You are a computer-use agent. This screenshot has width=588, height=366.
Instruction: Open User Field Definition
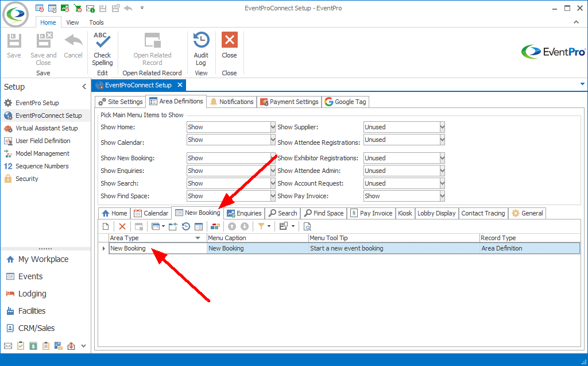click(x=42, y=141)
